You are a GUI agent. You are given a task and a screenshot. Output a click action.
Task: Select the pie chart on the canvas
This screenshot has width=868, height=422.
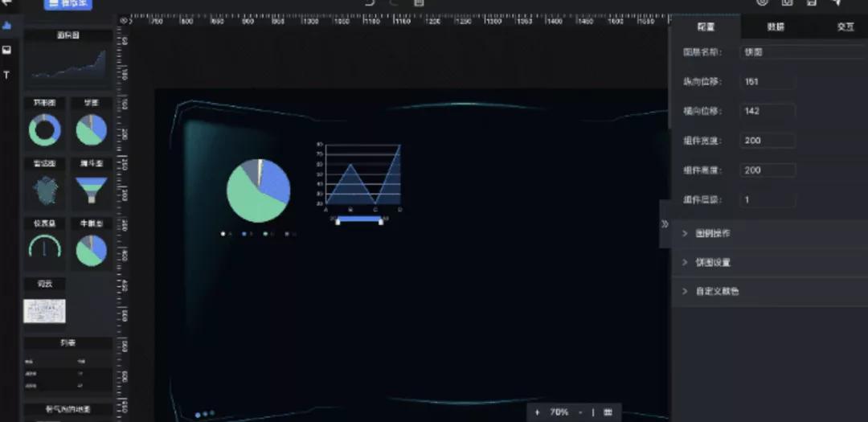click(258, 191)
